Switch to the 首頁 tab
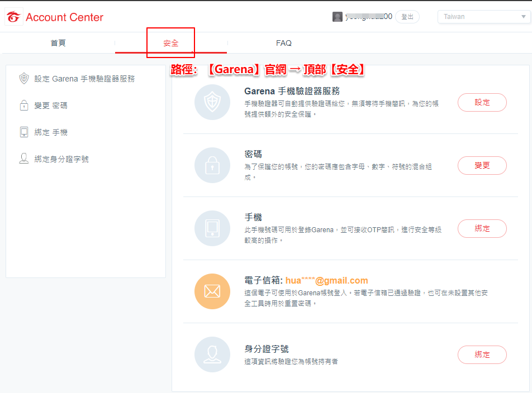This screenshot has height=393, width=532. click(x=58, y=43)
